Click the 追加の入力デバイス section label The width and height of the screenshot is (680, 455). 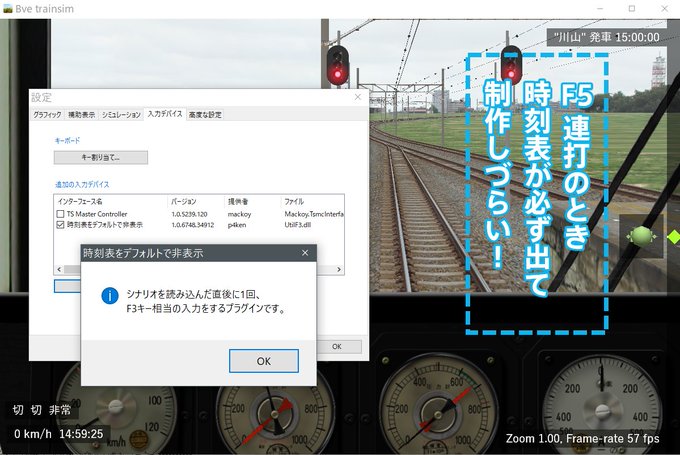82,184
